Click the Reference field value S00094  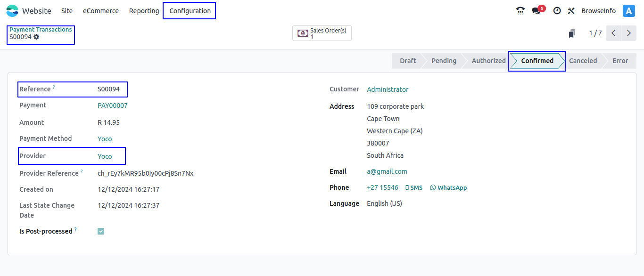click(x=108, y=89)
